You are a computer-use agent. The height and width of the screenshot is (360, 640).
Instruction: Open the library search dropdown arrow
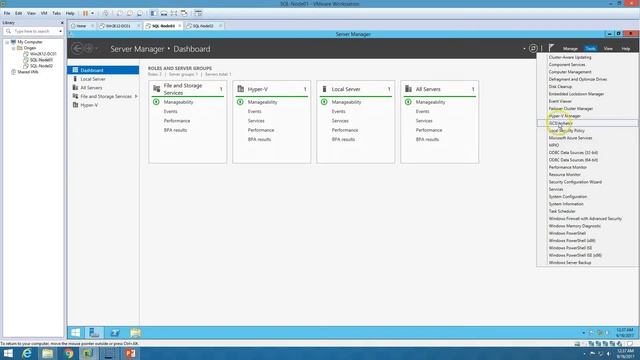tap(60, 31)
